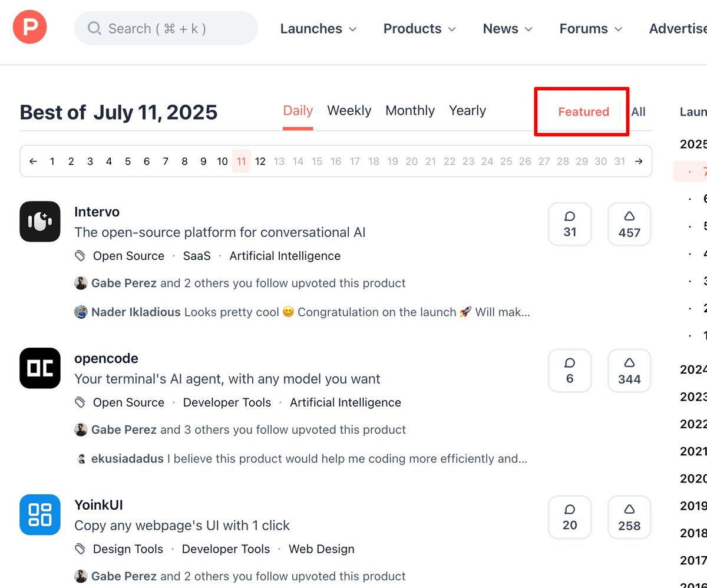Open the Intervo product logo
Image resolution: width=707 pixels, height=588 pixels.
(40, 222)
